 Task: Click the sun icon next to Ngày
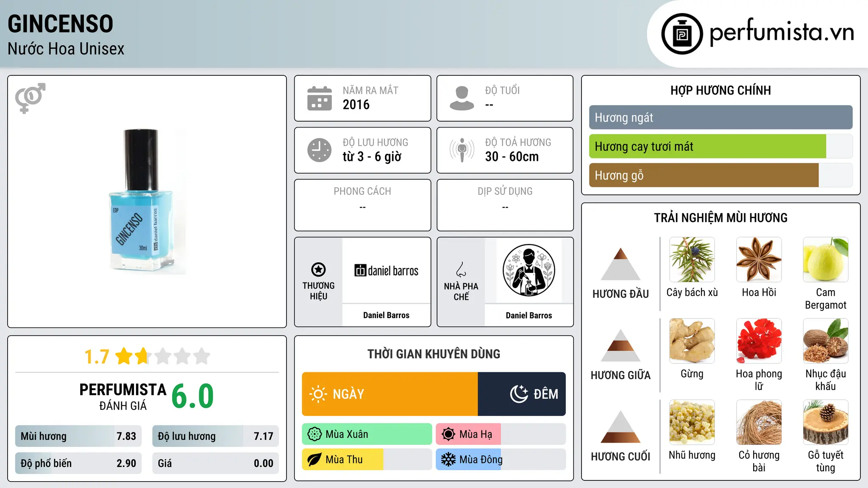(318, 394)
